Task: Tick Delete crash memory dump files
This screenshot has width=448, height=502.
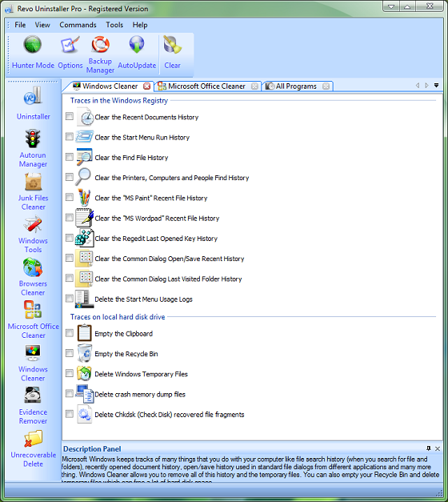Action: pyautogui.click(x=70, y=393)
